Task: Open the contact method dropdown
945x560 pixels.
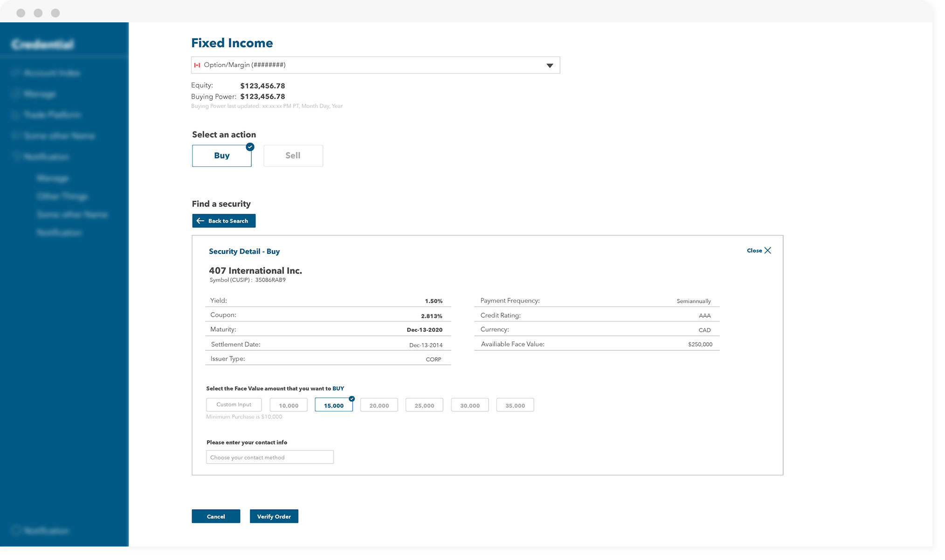Action: pyautogui.click(x=269, y=457)
